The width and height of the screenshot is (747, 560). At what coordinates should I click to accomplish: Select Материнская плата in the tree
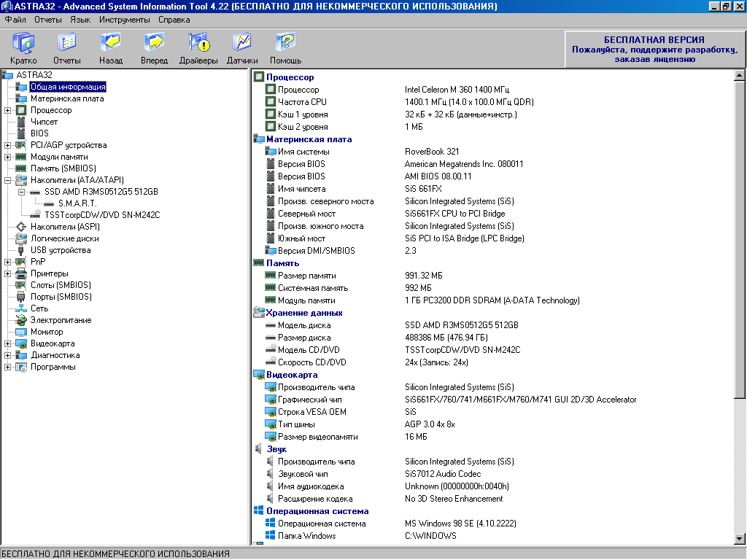pyautogui.click(x=66, y=98)
